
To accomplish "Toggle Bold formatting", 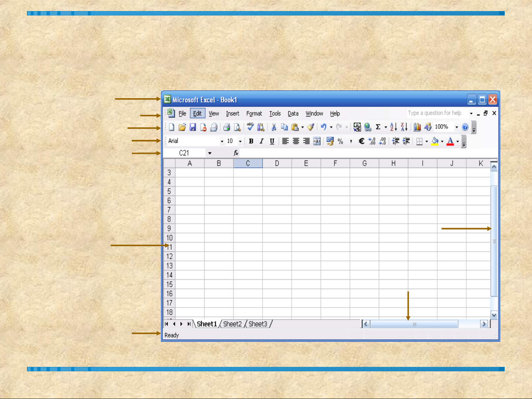I will coord(251,141).
